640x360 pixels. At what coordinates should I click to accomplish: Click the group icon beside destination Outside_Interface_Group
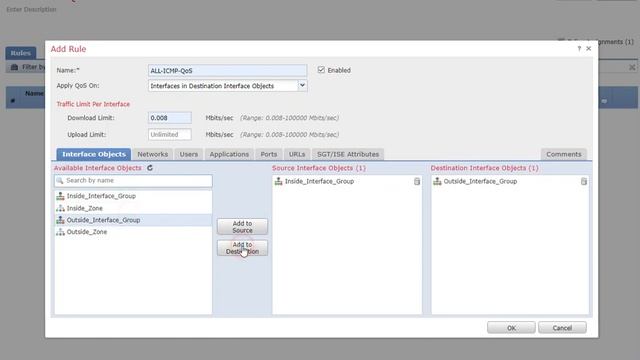coord(437,181)
